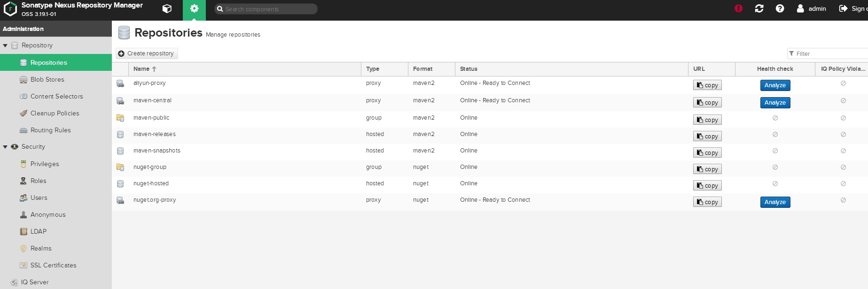Image resolution: width=868 pixels, height=289 pixels.
Task: Click the Administration gear icon
Action: click(x=194, y=9)
